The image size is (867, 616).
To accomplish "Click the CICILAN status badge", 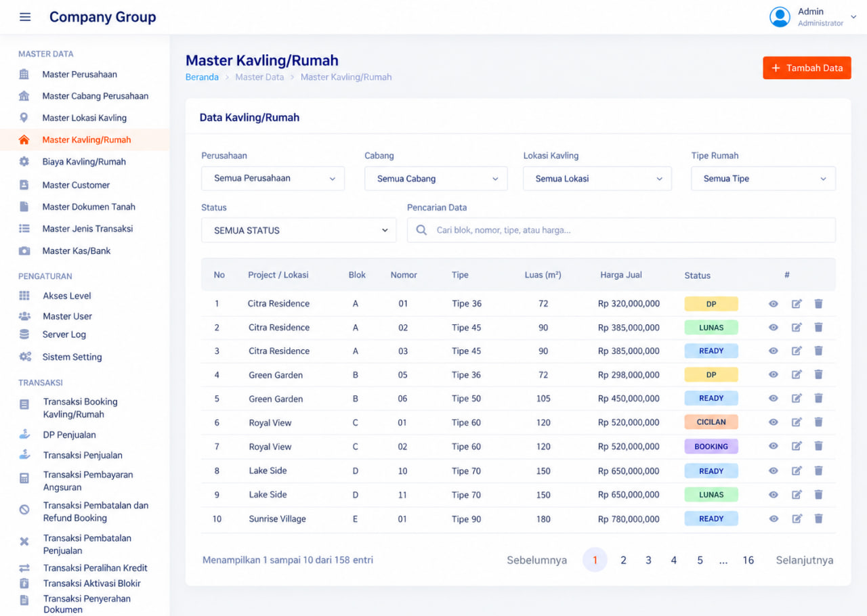I will (711, 422).
